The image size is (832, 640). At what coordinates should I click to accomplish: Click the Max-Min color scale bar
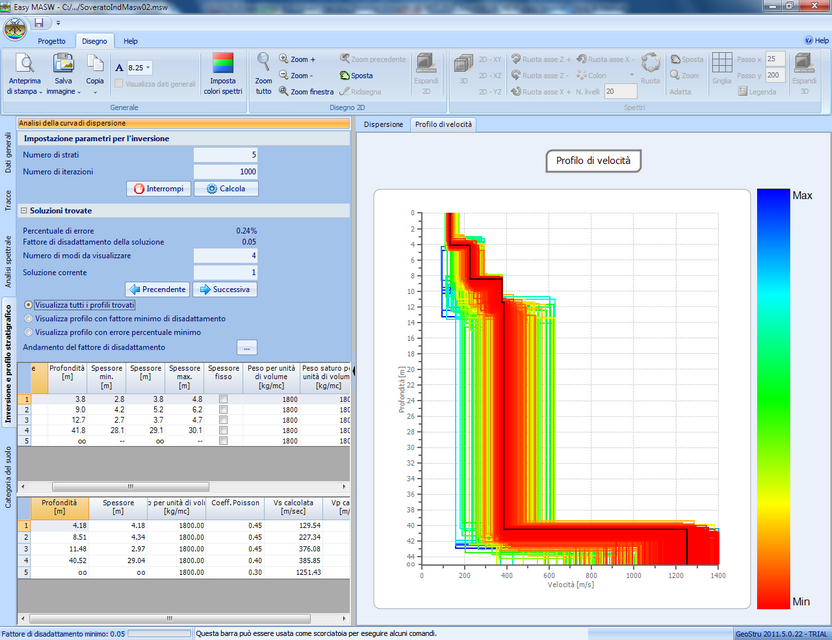click(x=771, y=398)
